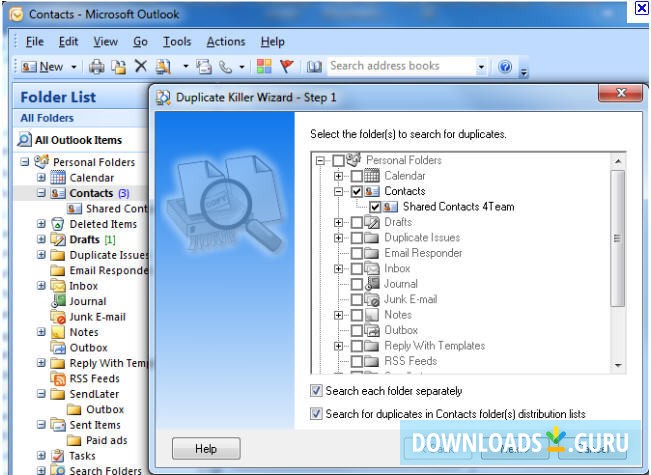Click the All Outlook Items search icon
651x475 pixels.
(x=24, y=140)
